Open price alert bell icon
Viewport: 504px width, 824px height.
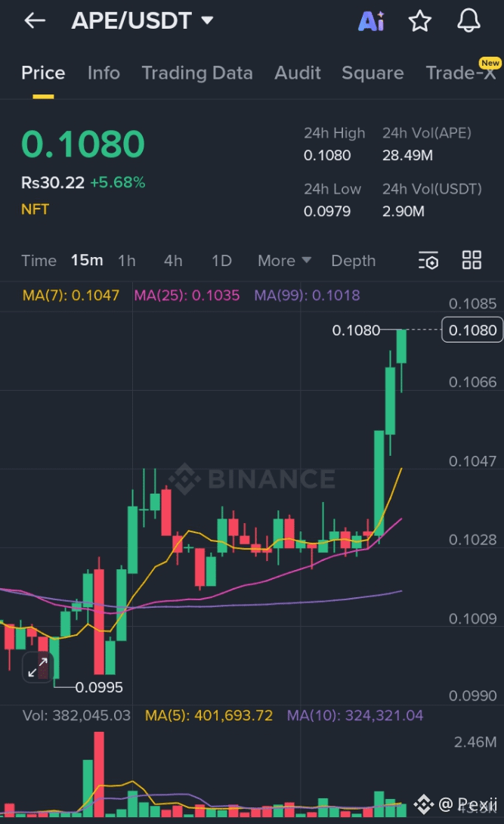[x=468, y=20]
